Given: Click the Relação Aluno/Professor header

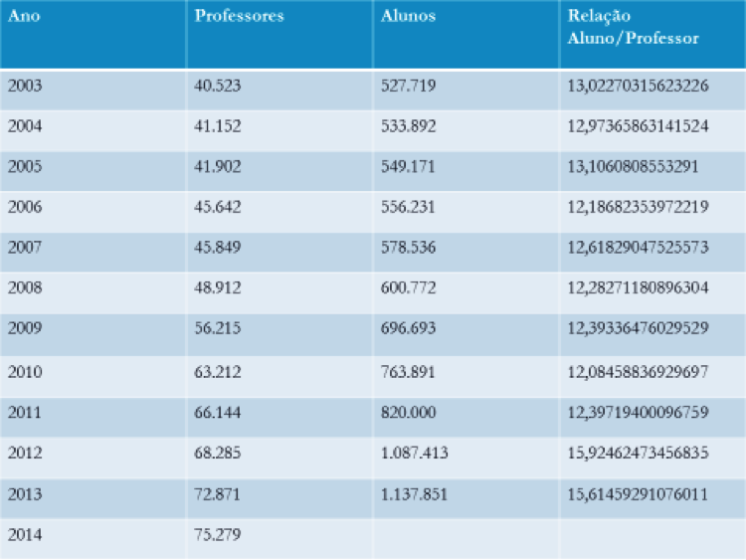Looking at the screenshot, I should (633, 28).
